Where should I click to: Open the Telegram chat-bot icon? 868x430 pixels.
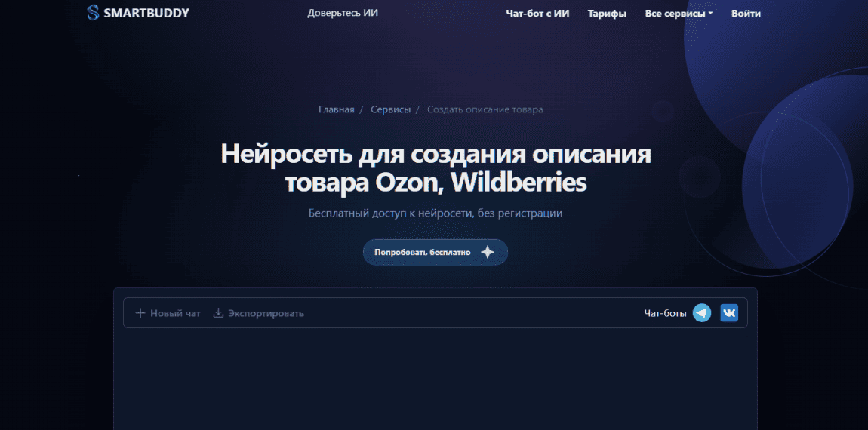tap(702, 313)
